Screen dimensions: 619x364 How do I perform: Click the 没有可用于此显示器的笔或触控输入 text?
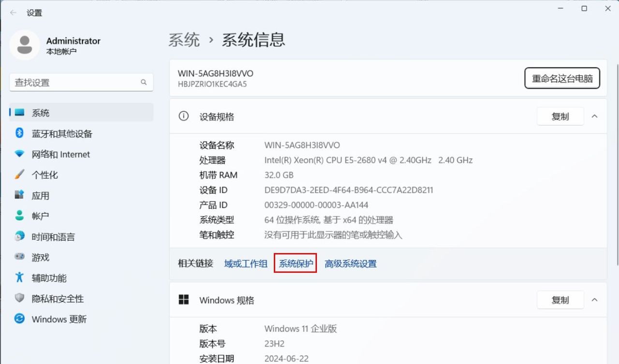pyautogui.click(x=334, y=235)
